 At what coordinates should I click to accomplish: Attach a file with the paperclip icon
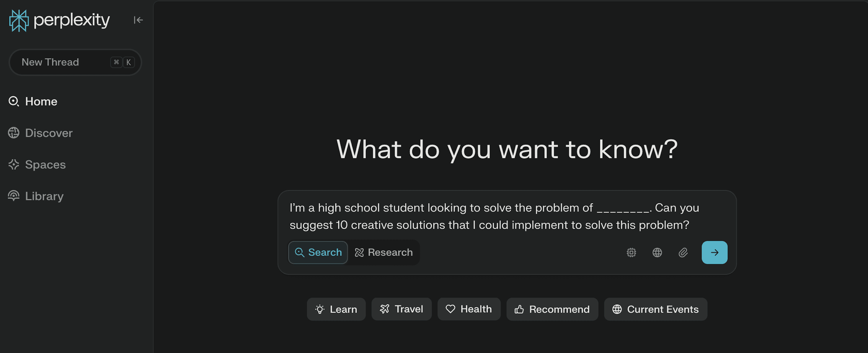click(683, 252)
